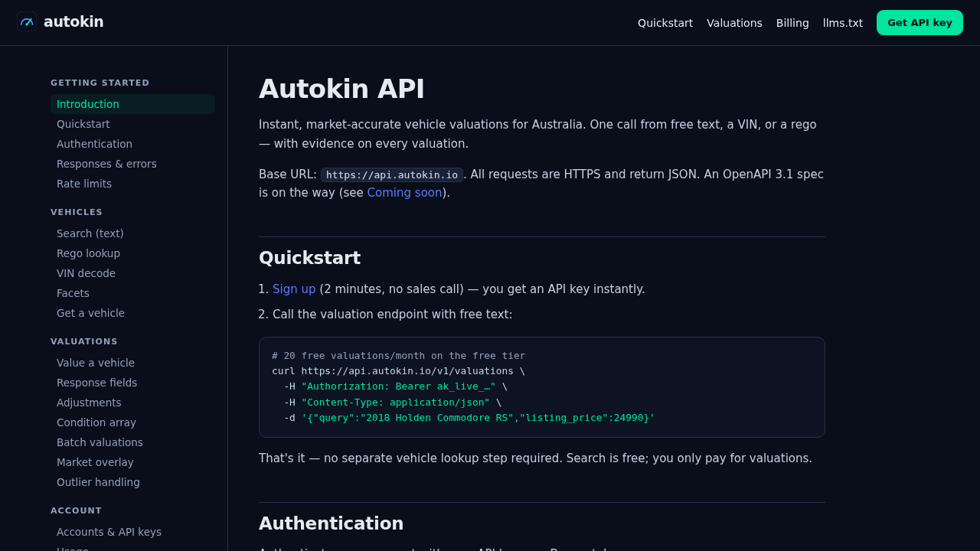Click the free tier comment in code block
Viewport: 980px width, 551px height.
tap(398, 356)
